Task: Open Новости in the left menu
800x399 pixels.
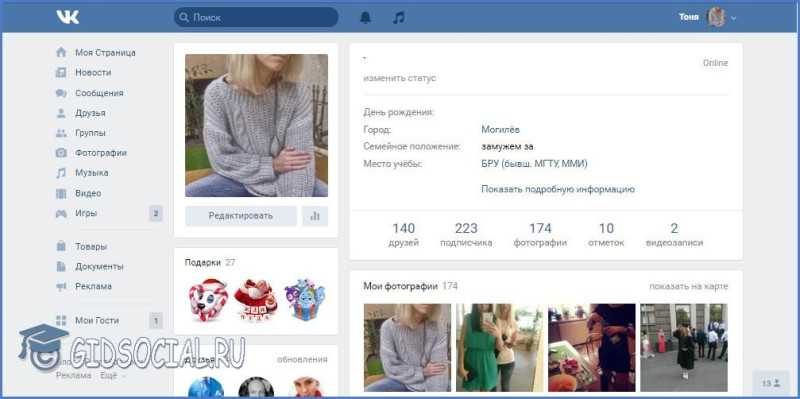Action: (93, 72)
